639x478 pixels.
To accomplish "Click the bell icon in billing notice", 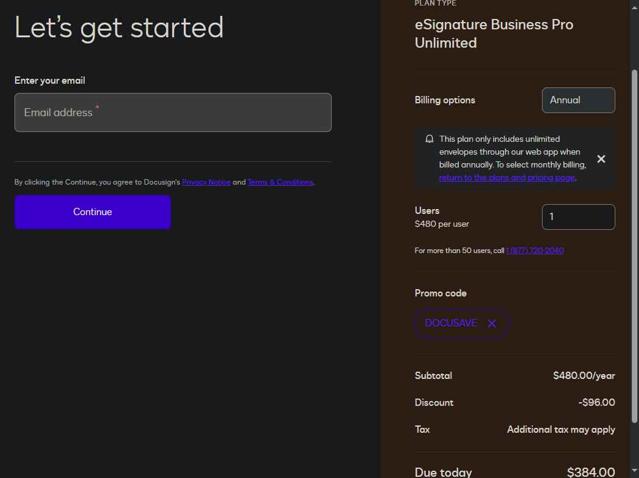I will [429, 140].
